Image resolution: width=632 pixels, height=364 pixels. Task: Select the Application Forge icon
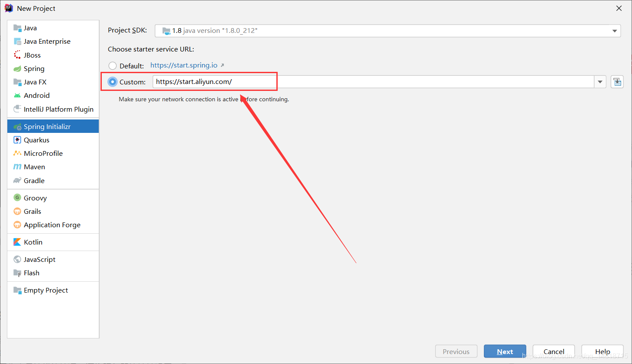(x=17, y=225)
